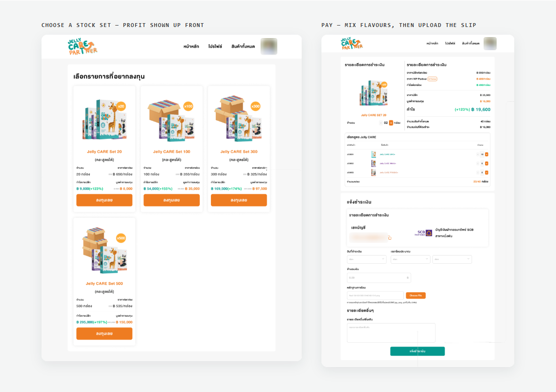Click the Jelly CARE Set 20 title link
This screenshot has width=556, height=392.
pyautogui.click(x=104, y=151)
